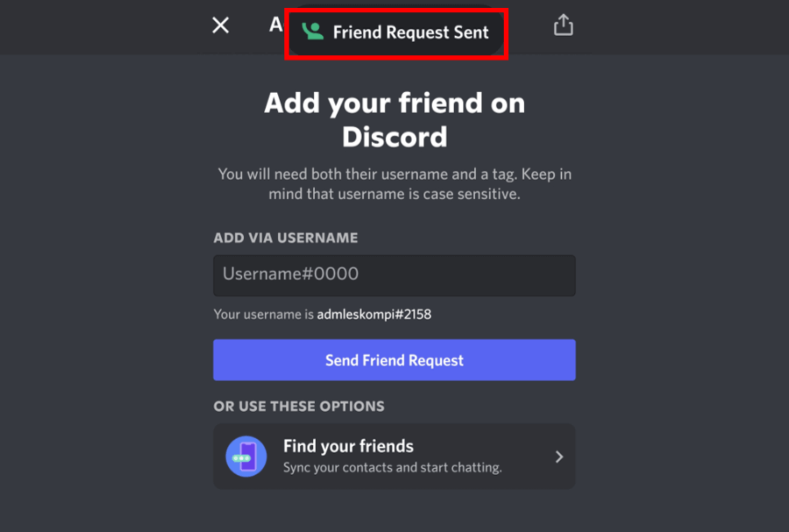Tap the share icon in header

pos(563,25)
